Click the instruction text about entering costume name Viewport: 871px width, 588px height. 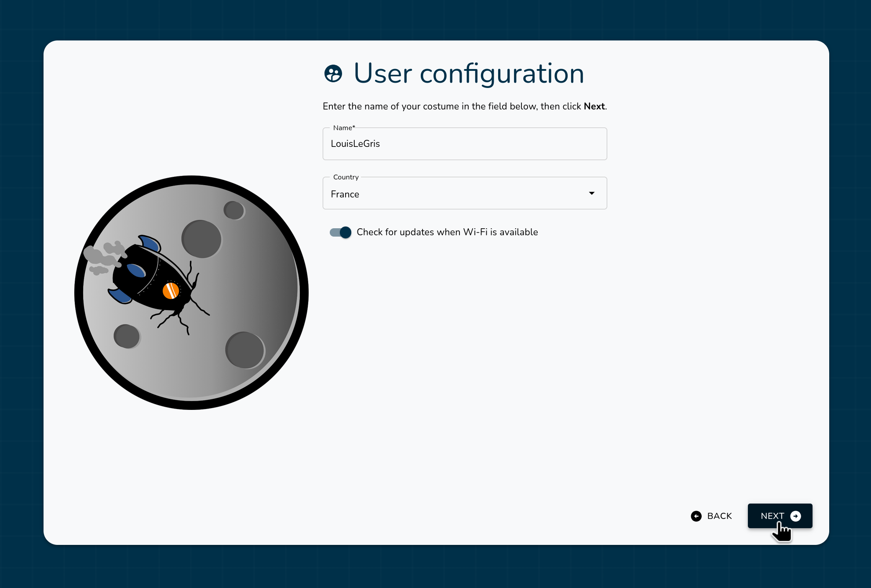(465, 106)
